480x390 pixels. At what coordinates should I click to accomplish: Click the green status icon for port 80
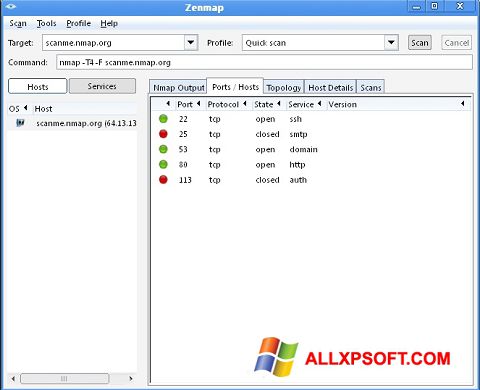click(163, 164)
